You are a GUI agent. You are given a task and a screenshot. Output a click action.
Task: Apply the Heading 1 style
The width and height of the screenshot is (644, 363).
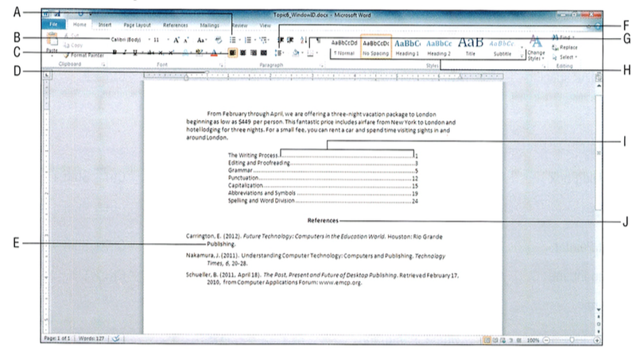tap(407, 48)
